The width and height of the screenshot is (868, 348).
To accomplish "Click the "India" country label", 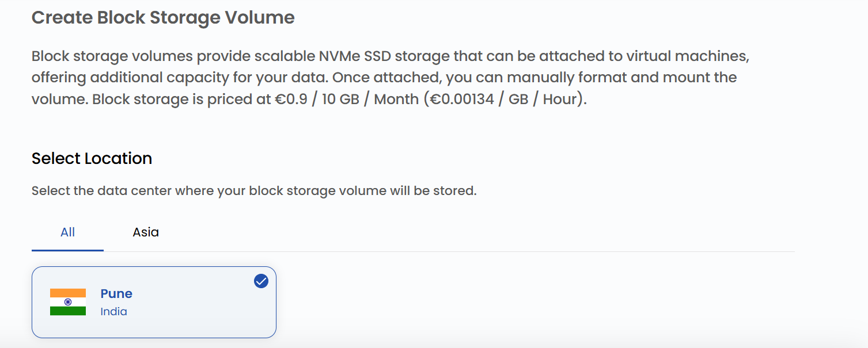I will [x=113, y=312].
